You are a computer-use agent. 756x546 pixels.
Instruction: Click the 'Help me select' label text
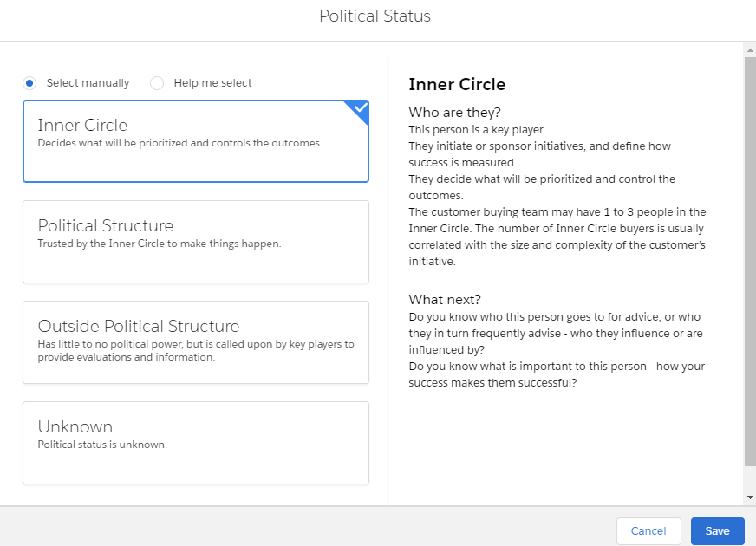212,83
